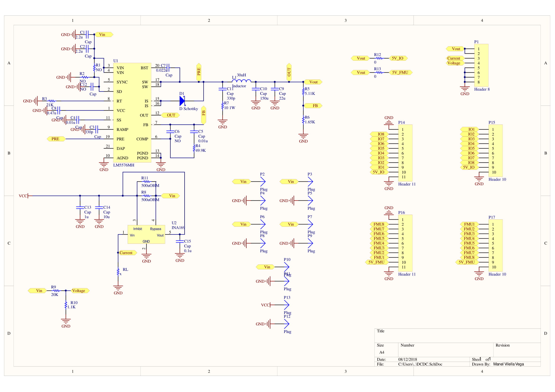Screen dimensions: 555x392
Task: Select the 5V_FMU port beside R13
Action: click(x=400, y=73)
